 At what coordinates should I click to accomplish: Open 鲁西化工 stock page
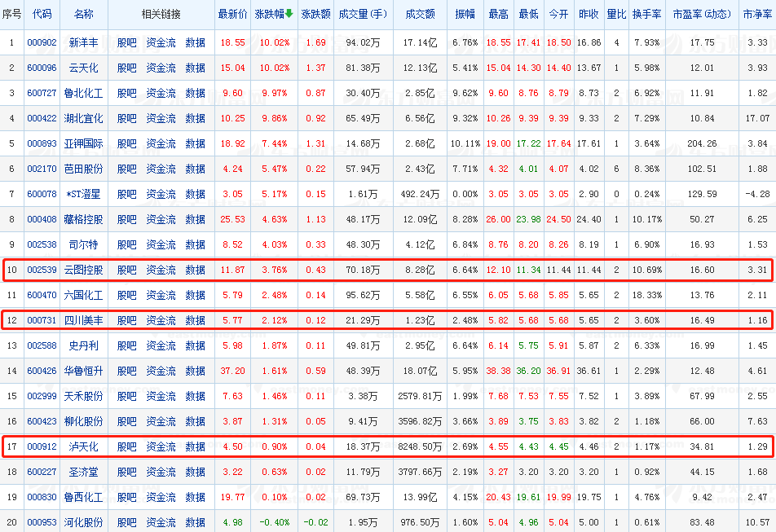pyautogui.click(x=83, y=497)
